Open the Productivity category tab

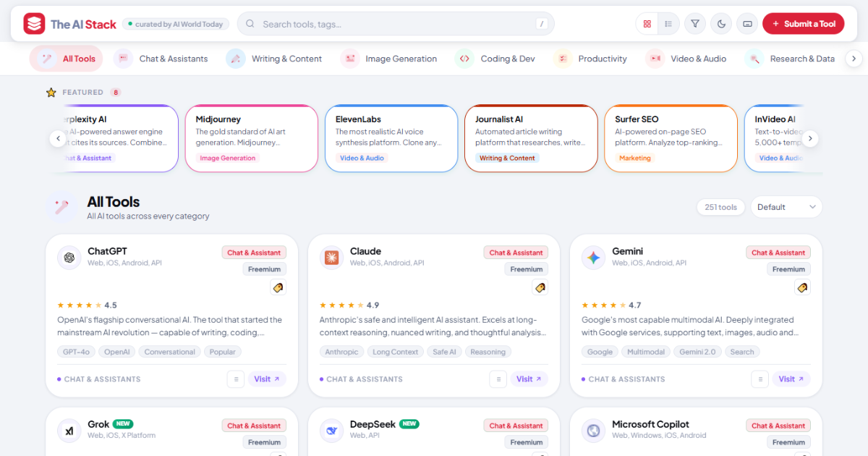(x=590, y=59)
